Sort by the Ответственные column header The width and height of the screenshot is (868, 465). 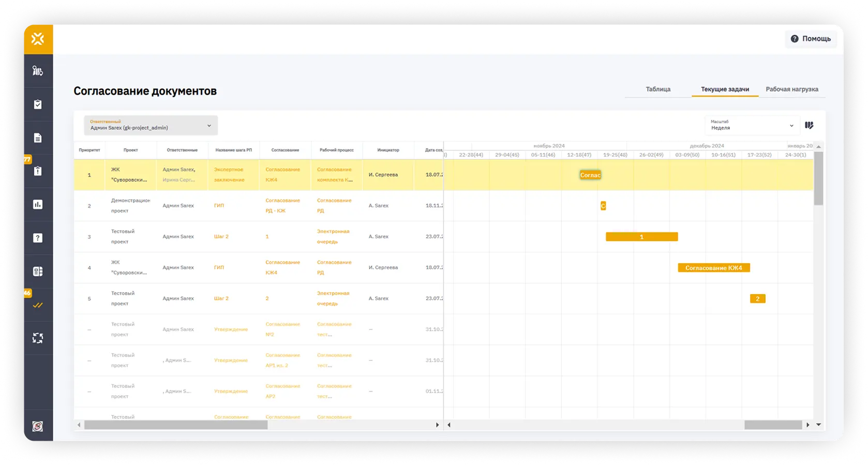tap(182, 150)
